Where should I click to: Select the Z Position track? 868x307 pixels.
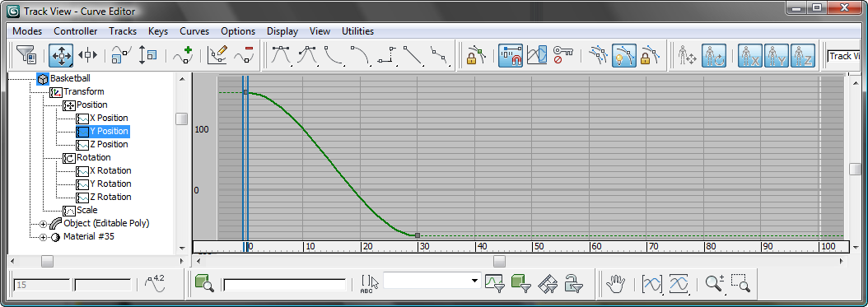point(109,144)
